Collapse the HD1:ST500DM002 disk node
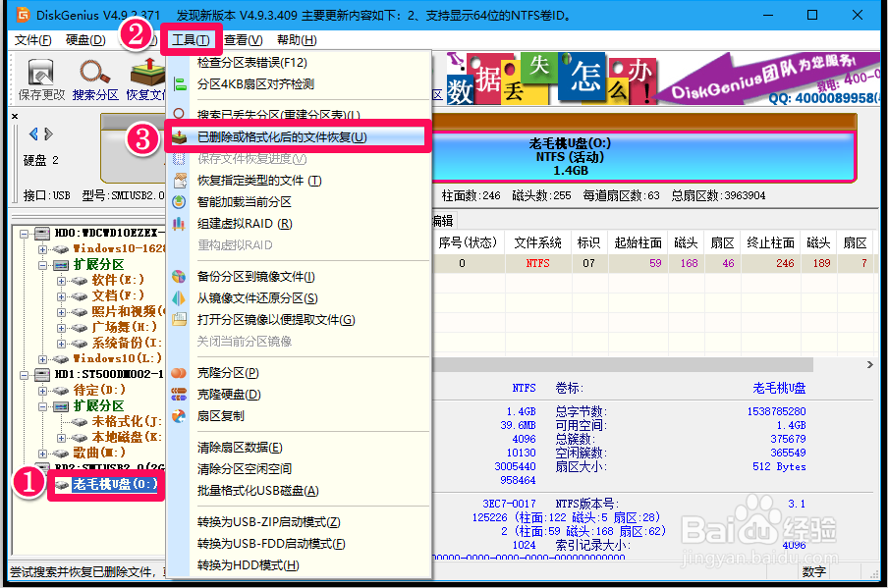888x588 pixels. (24, 375)
